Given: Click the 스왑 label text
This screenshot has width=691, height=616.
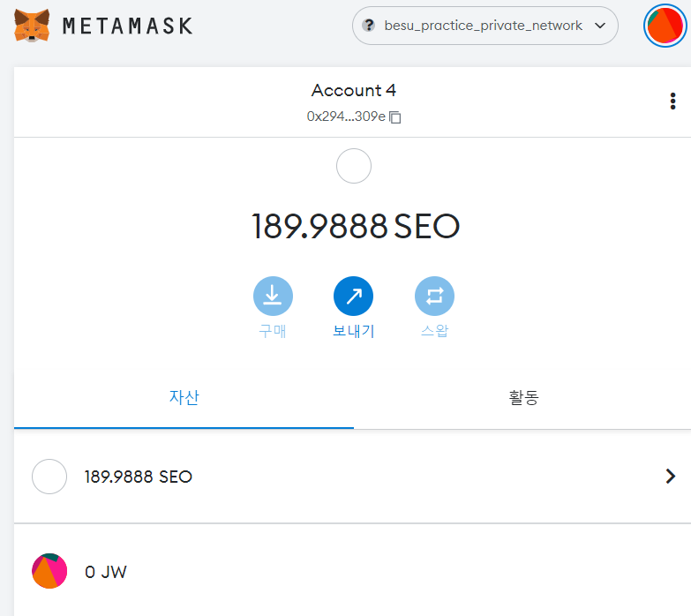Looking at the screenshot, I should coord(434,330).
